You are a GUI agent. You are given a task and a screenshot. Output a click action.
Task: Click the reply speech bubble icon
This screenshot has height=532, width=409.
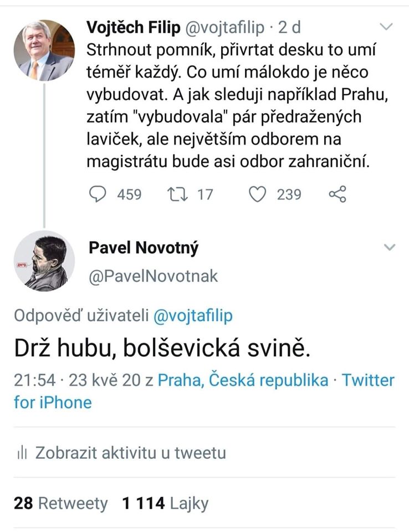click(99, 195)
